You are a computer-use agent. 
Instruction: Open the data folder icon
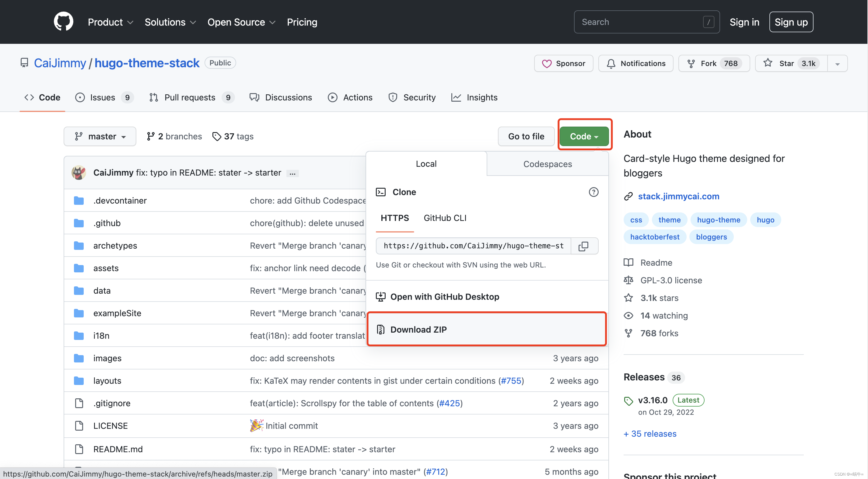[x=79, y=291]
